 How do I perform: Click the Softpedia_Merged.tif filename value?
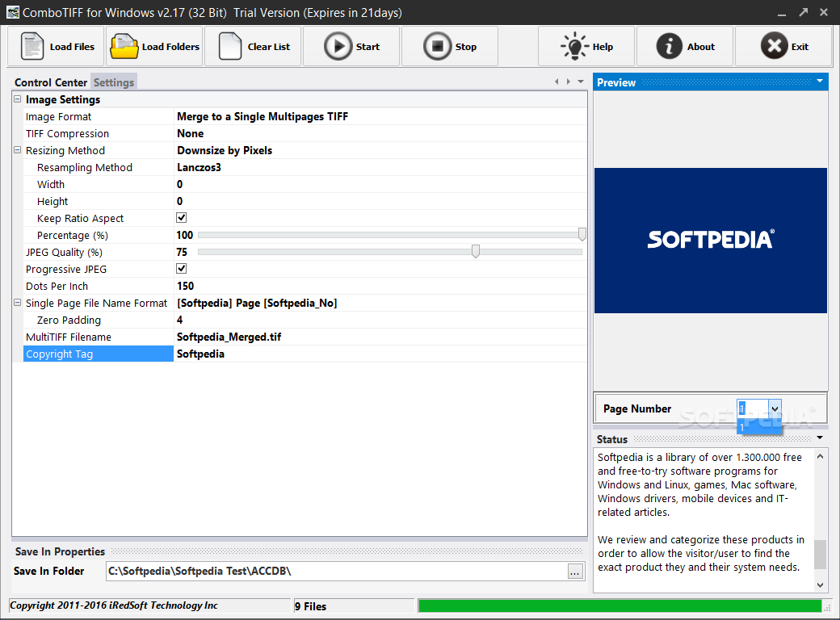point(229,337)
